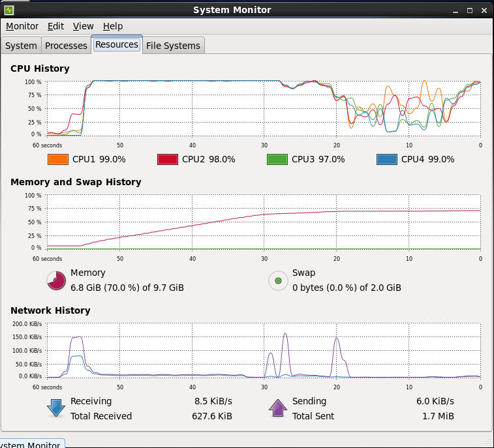Change the CPU3 green color swatch
The width and height of the screenshot is (494, 448).
(x=277, y=159)
